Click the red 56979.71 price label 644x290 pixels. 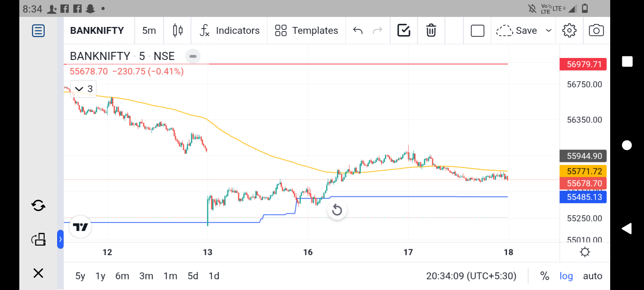coord(583,64)
